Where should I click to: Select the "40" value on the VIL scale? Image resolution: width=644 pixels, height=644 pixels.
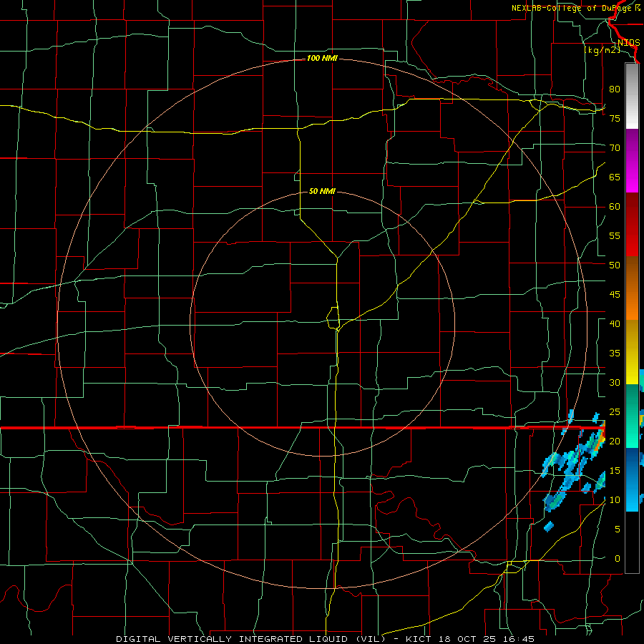pyautogui.click(x=615, y=324)
